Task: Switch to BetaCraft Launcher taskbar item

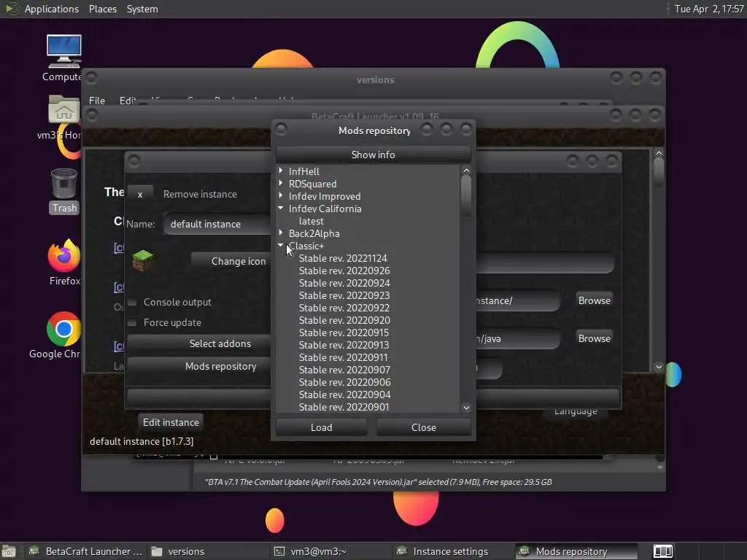Action: click(x=85, y=551)
